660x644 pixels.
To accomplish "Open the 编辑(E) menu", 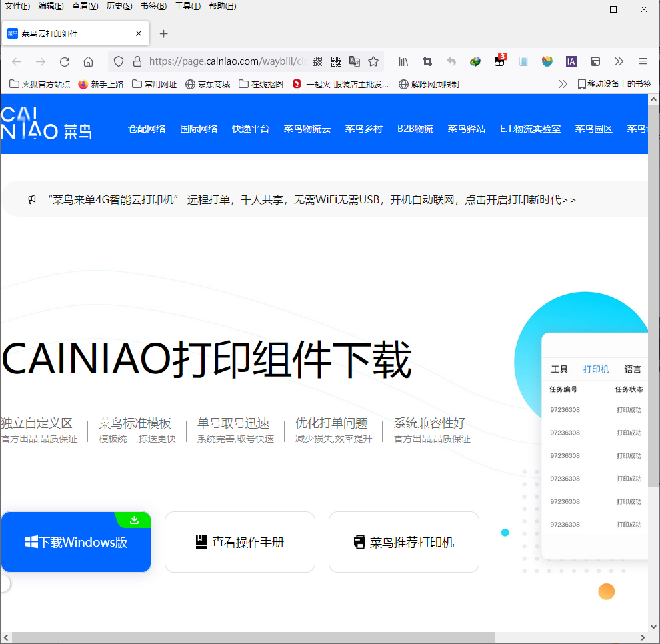I will point(51,6).
